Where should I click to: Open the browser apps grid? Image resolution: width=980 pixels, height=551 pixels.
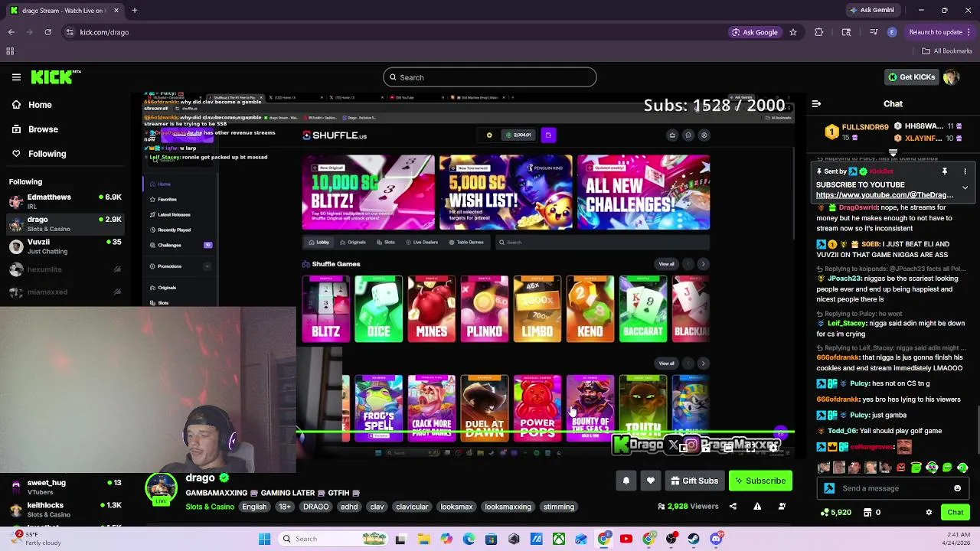pos(10,51)
